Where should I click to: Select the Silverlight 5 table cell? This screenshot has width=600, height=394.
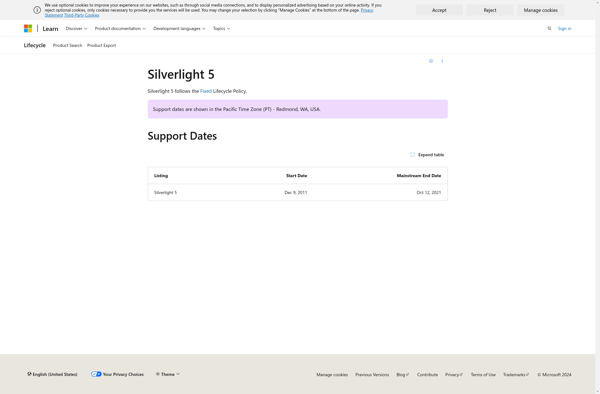click(165, 192)
